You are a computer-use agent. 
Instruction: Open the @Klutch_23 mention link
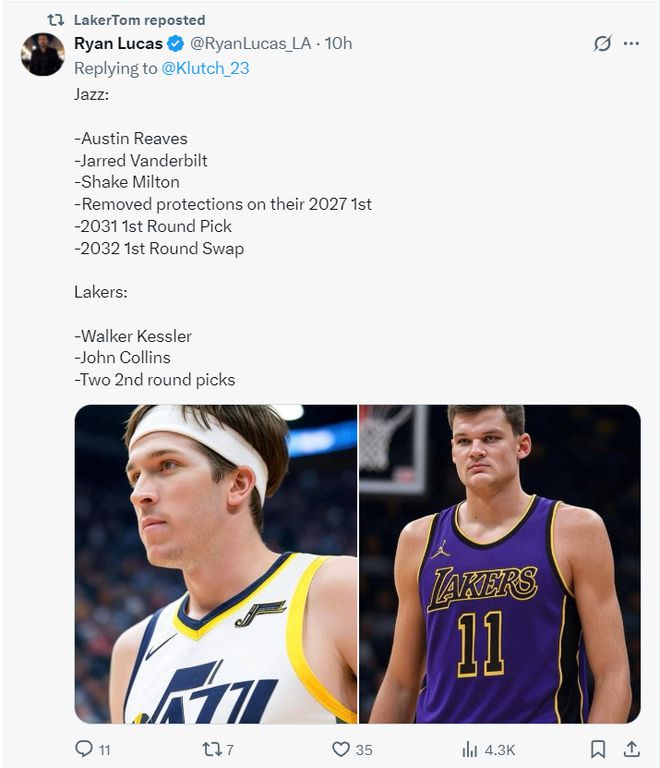click(205, 68)
